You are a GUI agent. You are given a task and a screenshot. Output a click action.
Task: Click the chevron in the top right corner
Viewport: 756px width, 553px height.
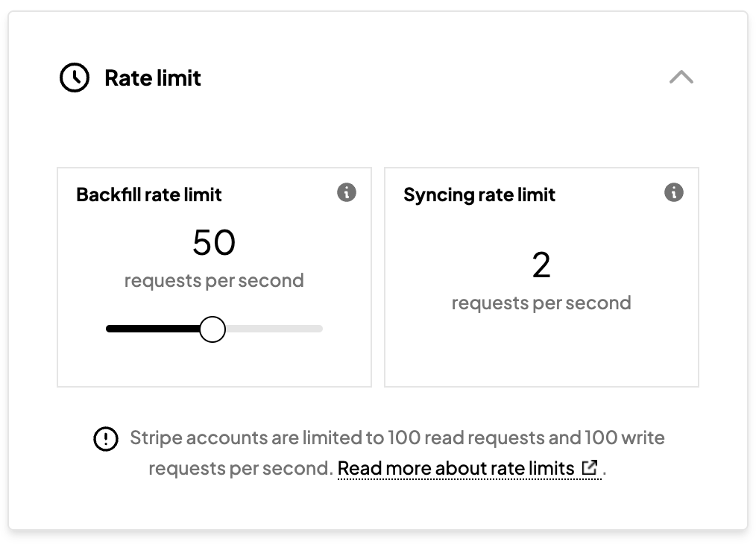[x=680, y=77]
